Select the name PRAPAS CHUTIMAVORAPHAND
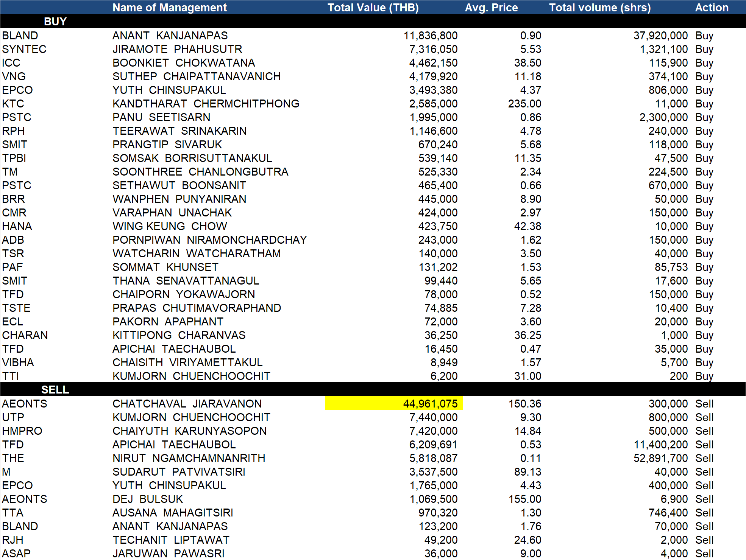 (x=197, y=308)
